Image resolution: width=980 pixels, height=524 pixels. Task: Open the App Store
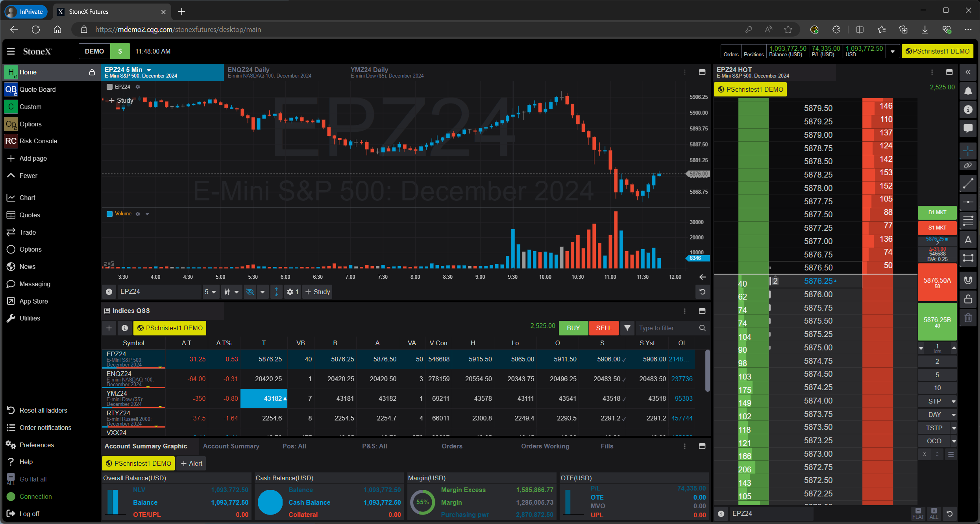click(33, 301)
